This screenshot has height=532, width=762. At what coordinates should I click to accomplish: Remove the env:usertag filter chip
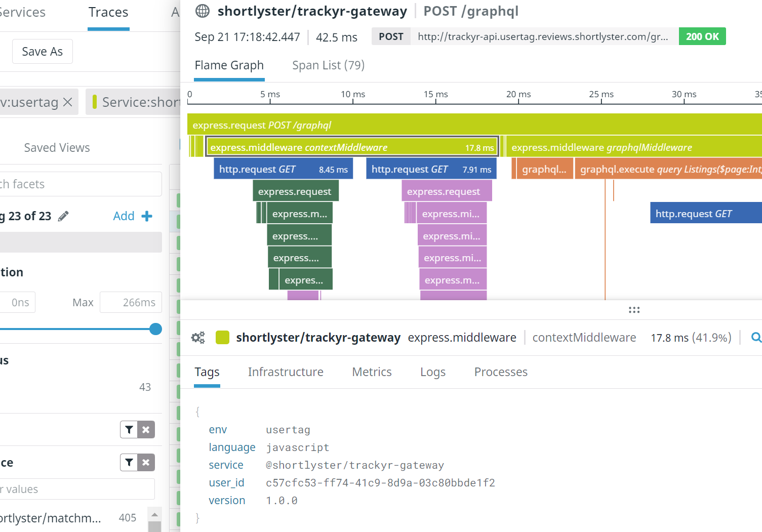click(x=68, y=102)
